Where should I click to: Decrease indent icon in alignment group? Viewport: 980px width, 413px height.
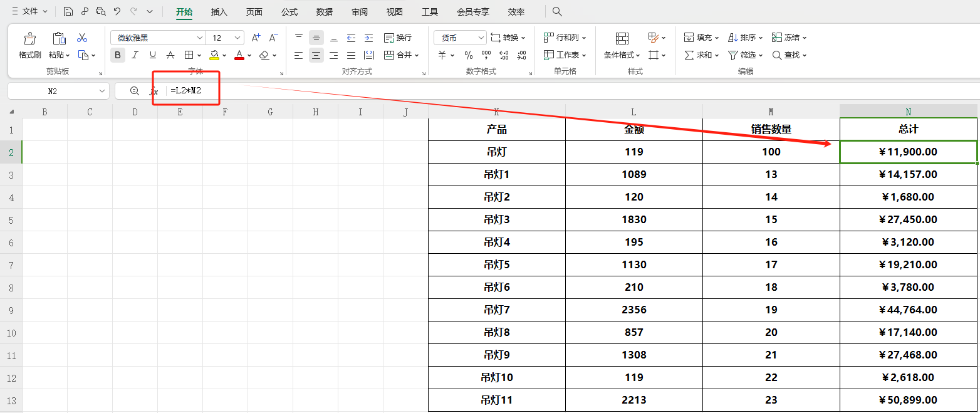(x=351, y=38)
